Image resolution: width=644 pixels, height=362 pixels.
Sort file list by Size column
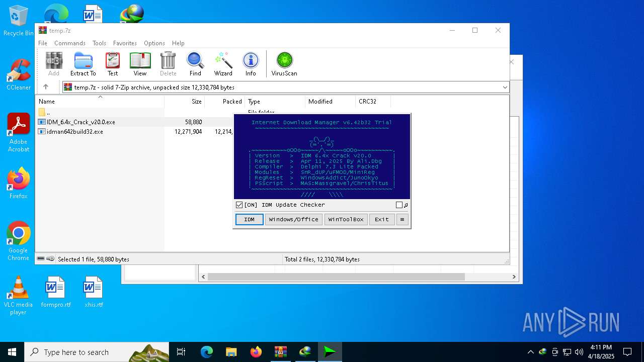[184, 102]
